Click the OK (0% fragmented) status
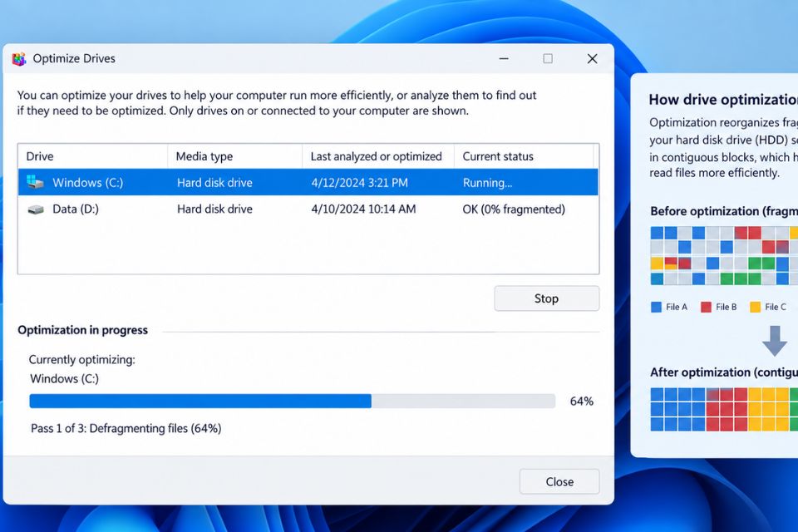Screen dimensions: 798x532 (x=514, y=209)
